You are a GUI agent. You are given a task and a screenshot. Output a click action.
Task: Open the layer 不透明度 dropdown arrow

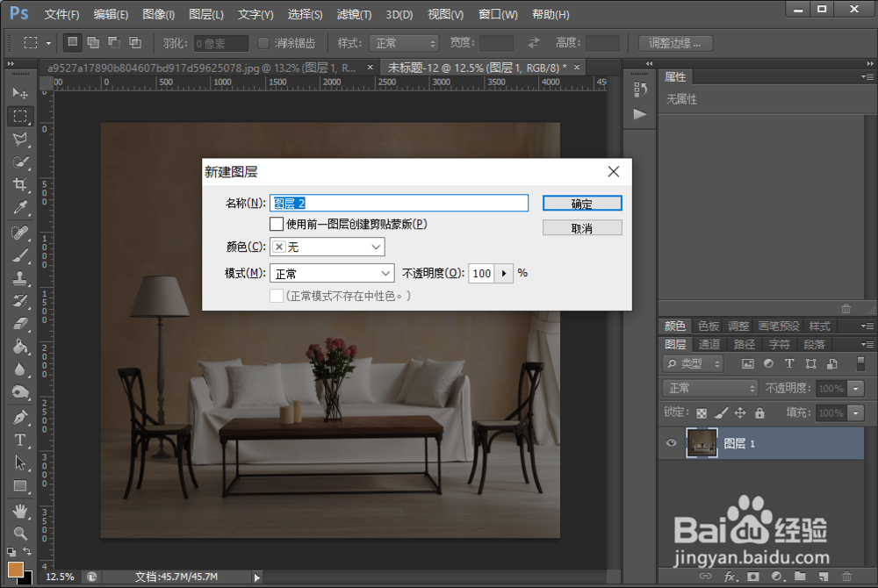point(855,388)
